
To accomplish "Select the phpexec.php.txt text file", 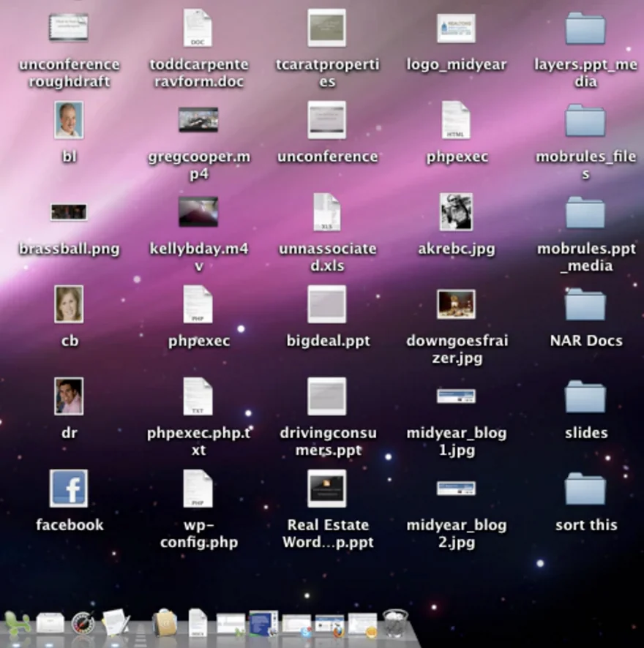I will pyautogui.click(x=198, y=396).
